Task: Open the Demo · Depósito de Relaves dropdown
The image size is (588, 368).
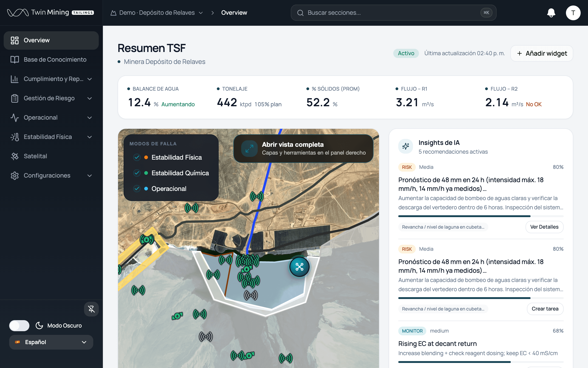Action: 157,13
